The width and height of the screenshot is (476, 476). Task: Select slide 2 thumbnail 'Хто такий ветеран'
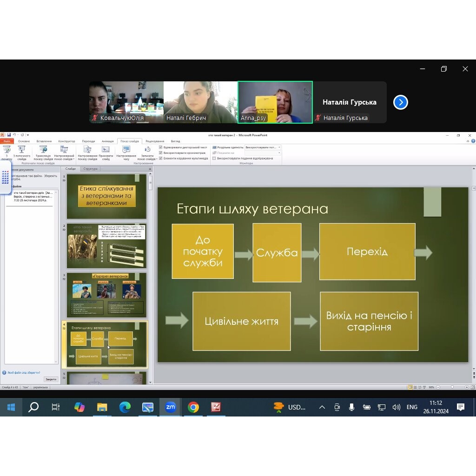[106, 245]
